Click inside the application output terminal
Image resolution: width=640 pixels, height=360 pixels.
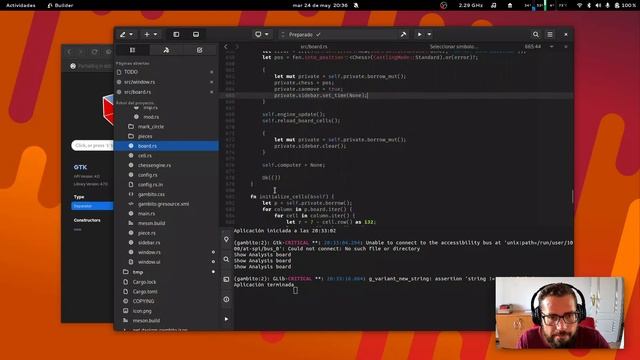point(363,278)
